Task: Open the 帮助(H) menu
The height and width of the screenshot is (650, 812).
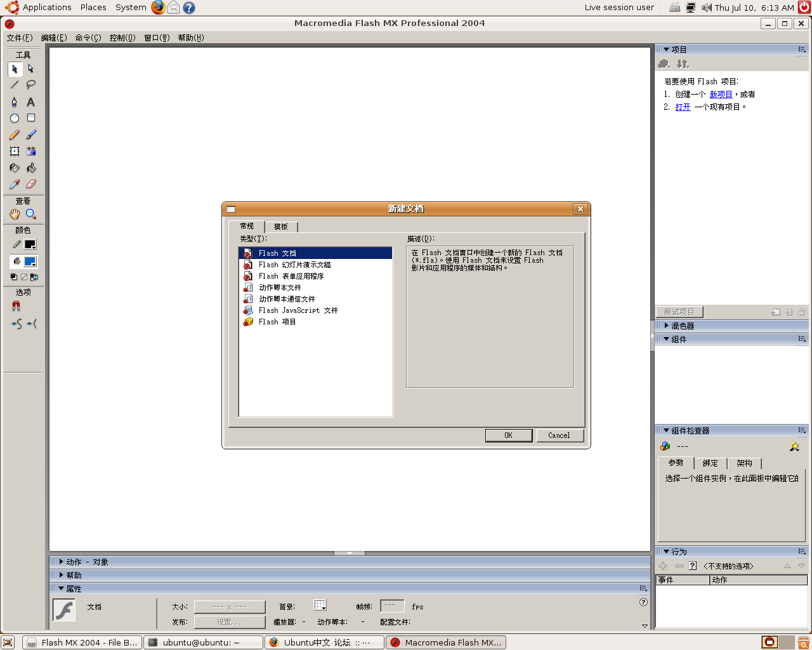Action: [x=191, y=38]
